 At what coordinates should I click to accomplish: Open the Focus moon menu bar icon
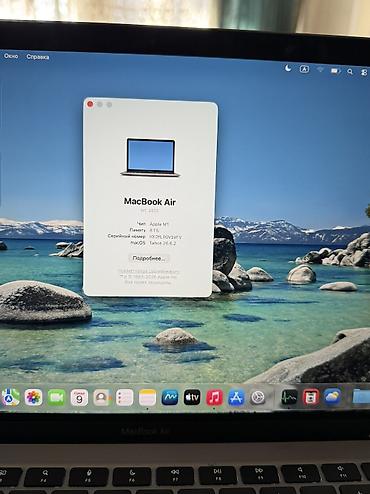point(288,68)
